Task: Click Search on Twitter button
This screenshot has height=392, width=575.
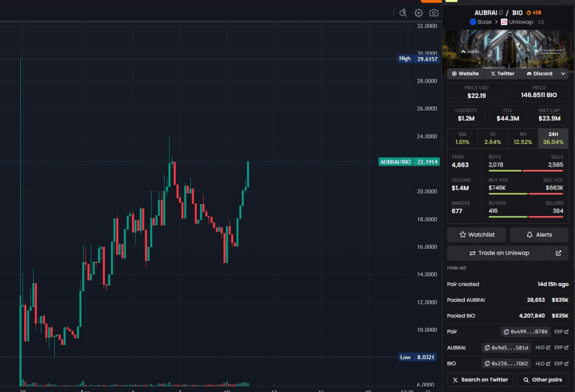Action: click(480, 380)
